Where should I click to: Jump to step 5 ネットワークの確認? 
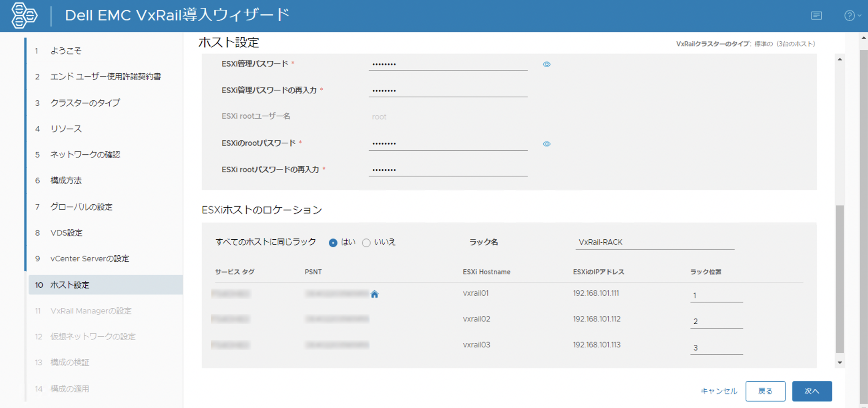click(x=85, y=155)
